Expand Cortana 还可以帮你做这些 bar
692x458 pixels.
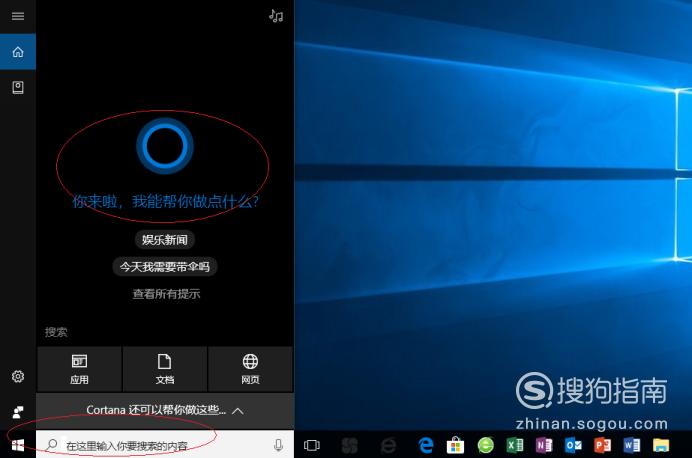[x=165, y=410]
